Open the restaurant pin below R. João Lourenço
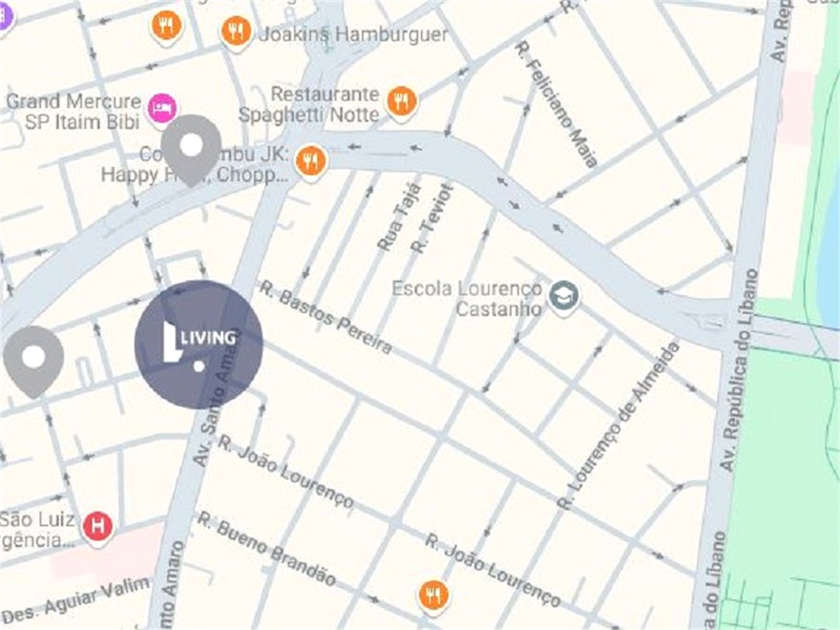The width and height of the screenshot is (840, 630). [432, 596]
